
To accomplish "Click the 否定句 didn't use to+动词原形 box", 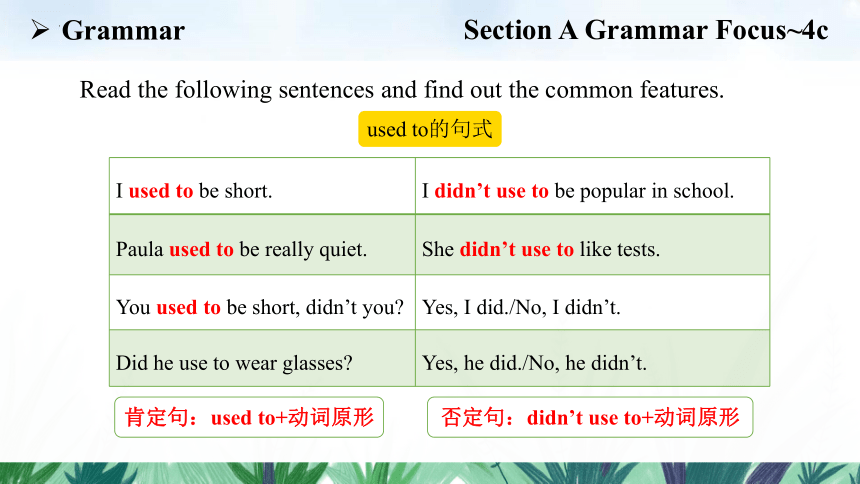I will pos(590,417).
